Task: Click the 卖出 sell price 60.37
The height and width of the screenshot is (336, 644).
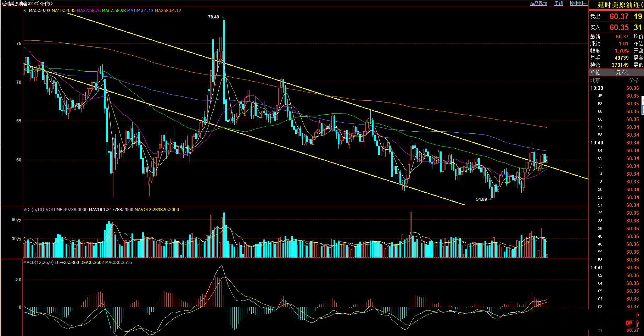Action: pos(619,16)
